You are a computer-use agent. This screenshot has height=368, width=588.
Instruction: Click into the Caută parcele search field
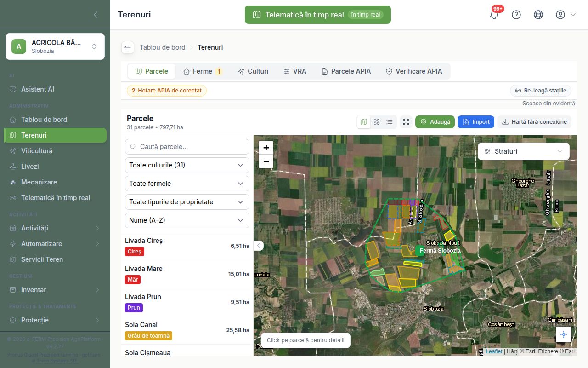coord(187,147)
